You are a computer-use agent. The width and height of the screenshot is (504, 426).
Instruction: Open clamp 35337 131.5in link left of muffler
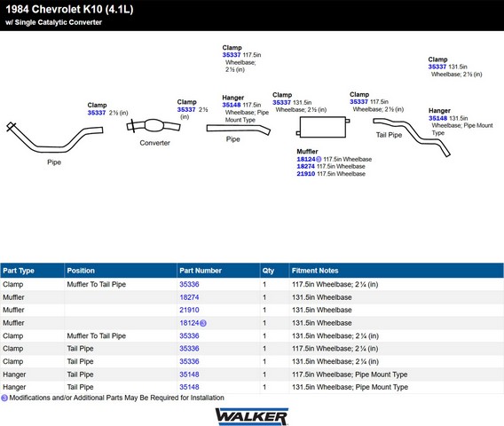pos(281,103)
